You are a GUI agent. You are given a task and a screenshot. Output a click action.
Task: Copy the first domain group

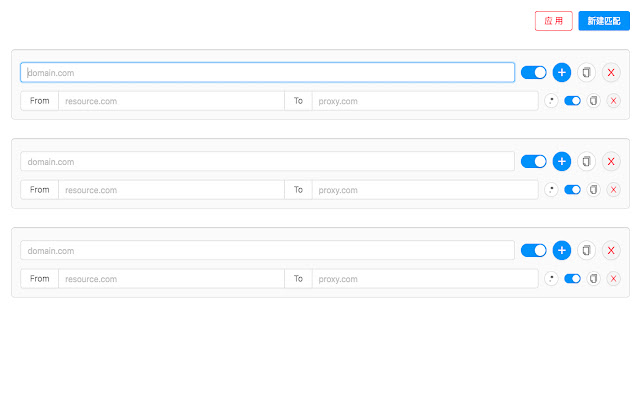click(x=586, y=72)
